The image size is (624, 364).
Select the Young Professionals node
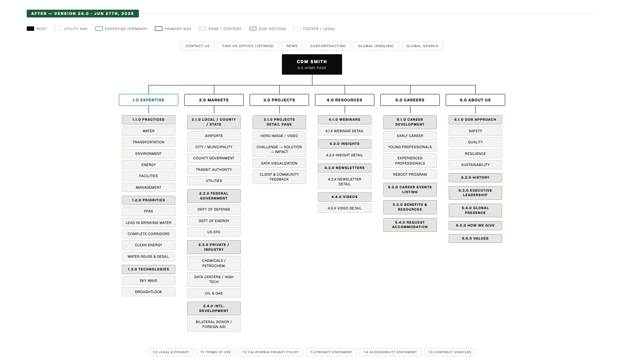410,147
